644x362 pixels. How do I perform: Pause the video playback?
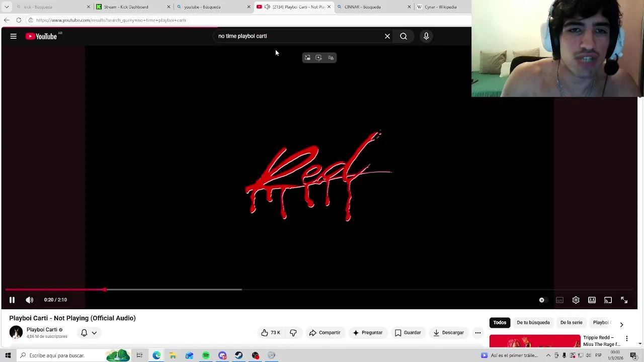coord(12,300)
